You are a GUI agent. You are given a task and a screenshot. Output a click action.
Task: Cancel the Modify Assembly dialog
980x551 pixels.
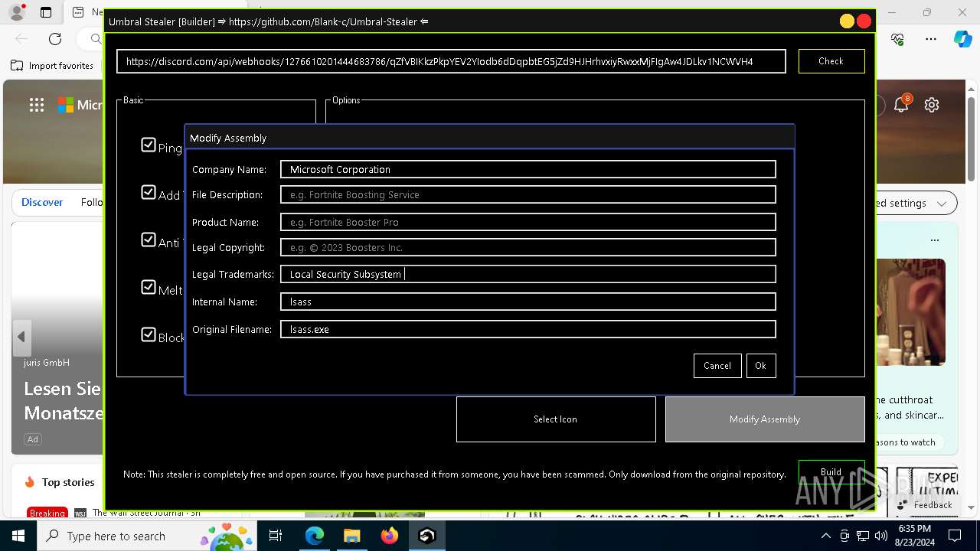[x=717, y=366]
